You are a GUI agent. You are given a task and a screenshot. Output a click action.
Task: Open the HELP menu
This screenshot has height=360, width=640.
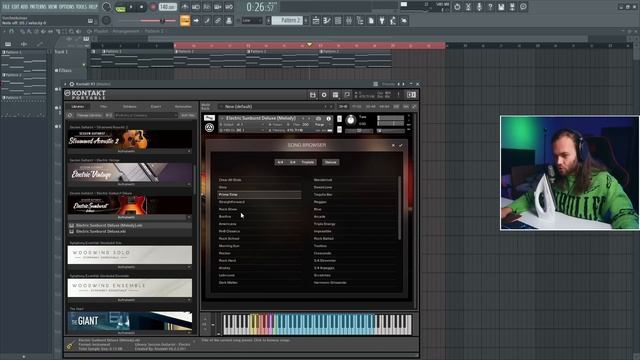(93, 7)
